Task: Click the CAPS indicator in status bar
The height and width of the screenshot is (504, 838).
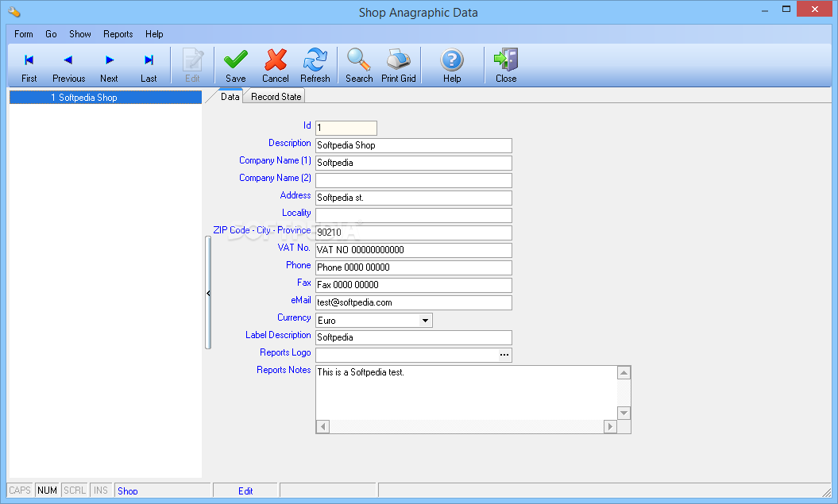Action: pos(20,491)
